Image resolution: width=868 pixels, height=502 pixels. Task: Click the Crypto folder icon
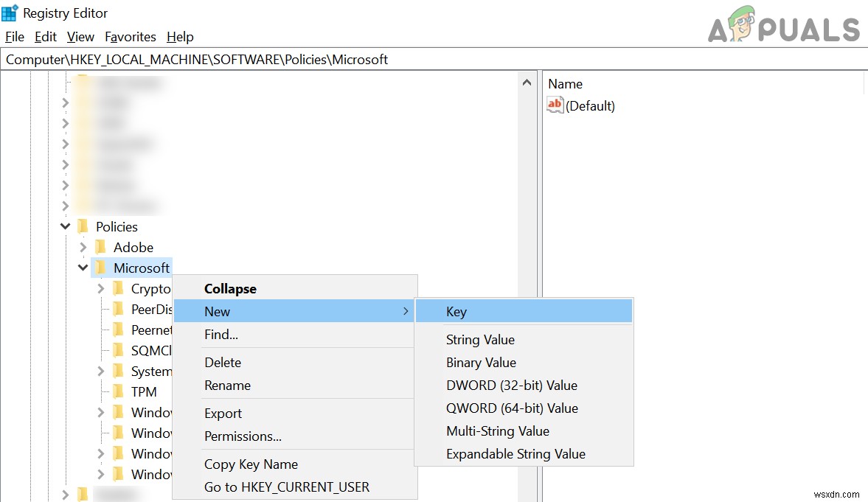[119, 288]
